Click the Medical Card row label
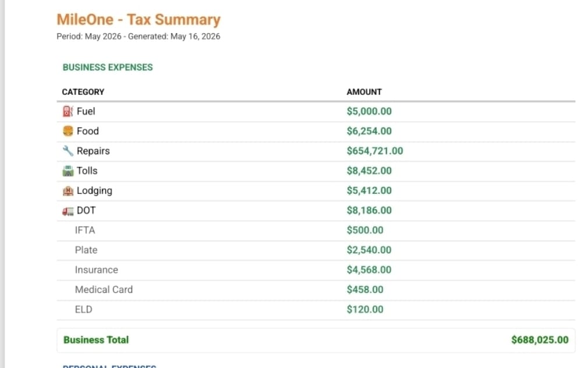 [x=104, y=289]
